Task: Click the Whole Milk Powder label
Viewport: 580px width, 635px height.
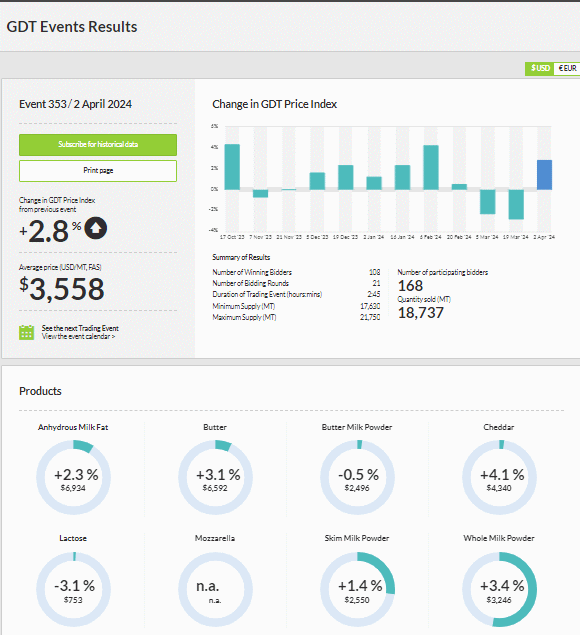Action: point(499,538)
